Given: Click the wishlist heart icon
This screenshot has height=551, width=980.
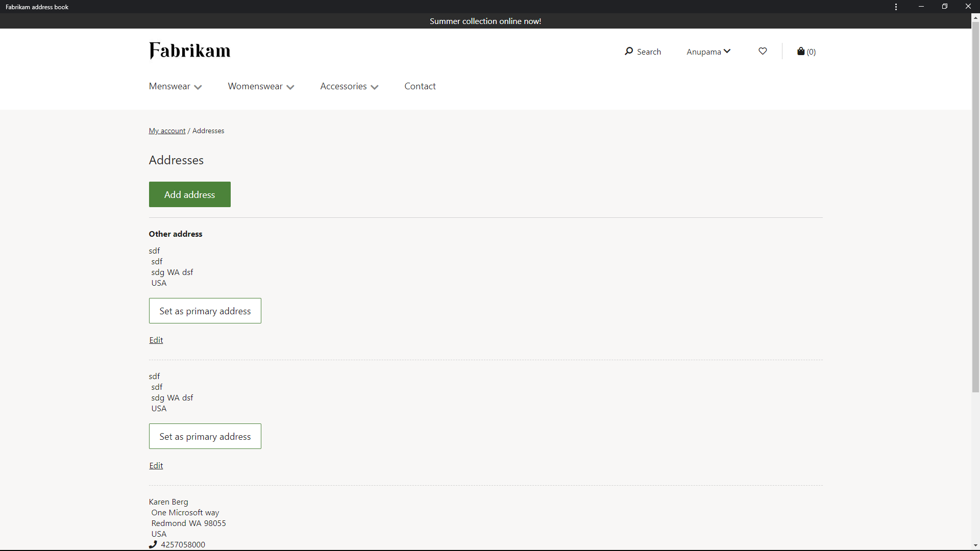Looking at the screenshot, I should [762, 51].
